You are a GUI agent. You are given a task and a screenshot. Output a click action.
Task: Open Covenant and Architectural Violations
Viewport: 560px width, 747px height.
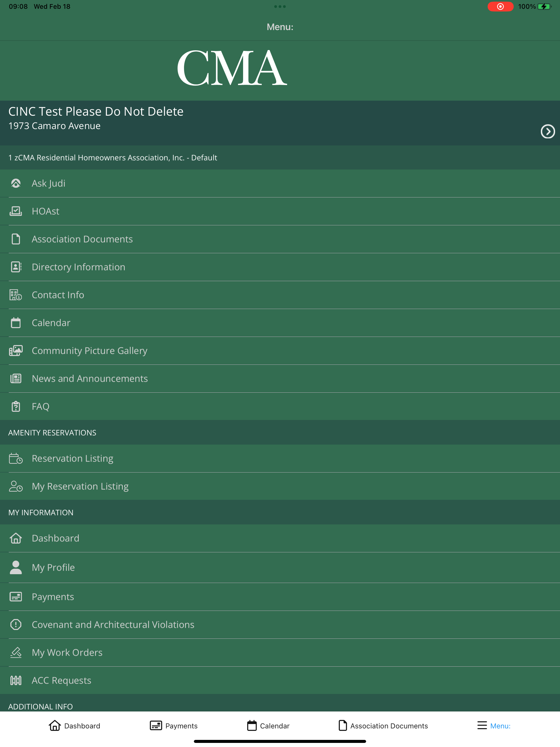(x=280, y=625)
